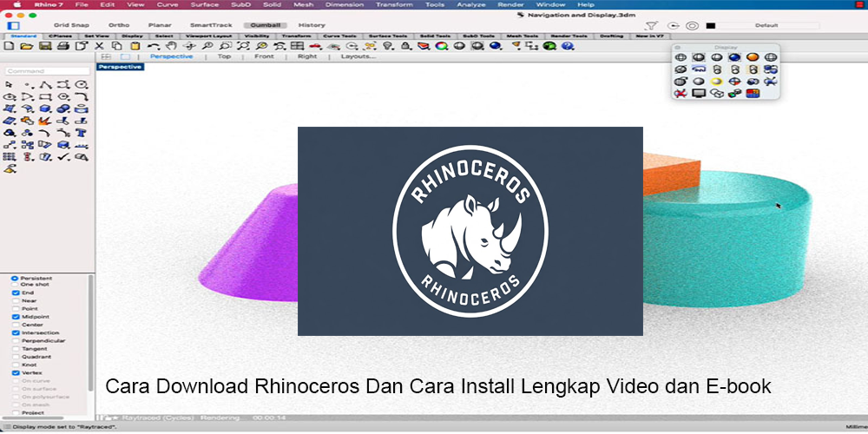This screenshot has width=868, height=434.
Task: Open the Layouts... viewport menu
Action: tap(358, 56)
